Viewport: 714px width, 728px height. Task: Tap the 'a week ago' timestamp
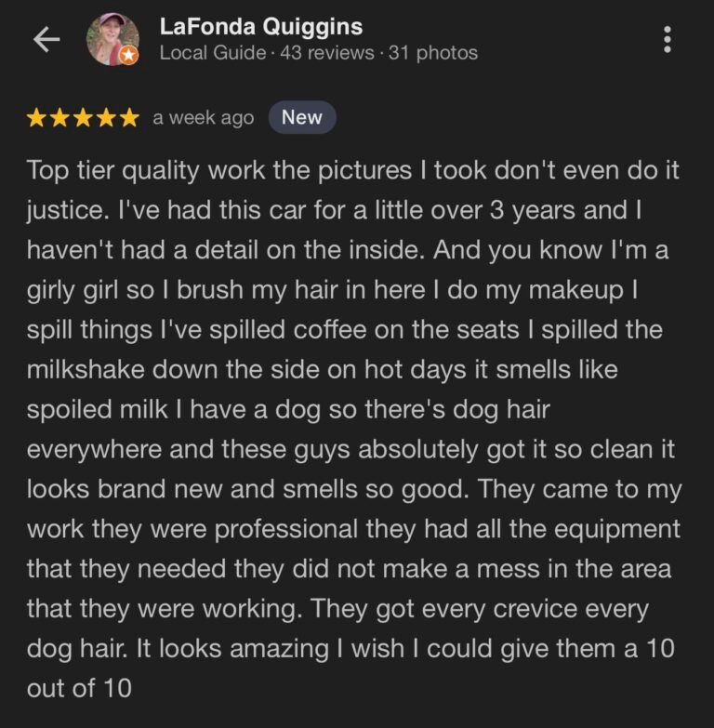(204, 118)
